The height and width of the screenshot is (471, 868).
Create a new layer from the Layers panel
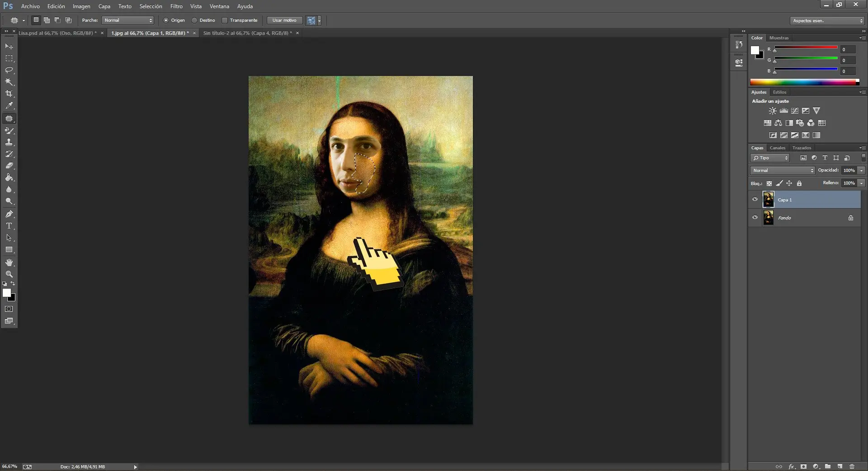(x=840, y=466)
